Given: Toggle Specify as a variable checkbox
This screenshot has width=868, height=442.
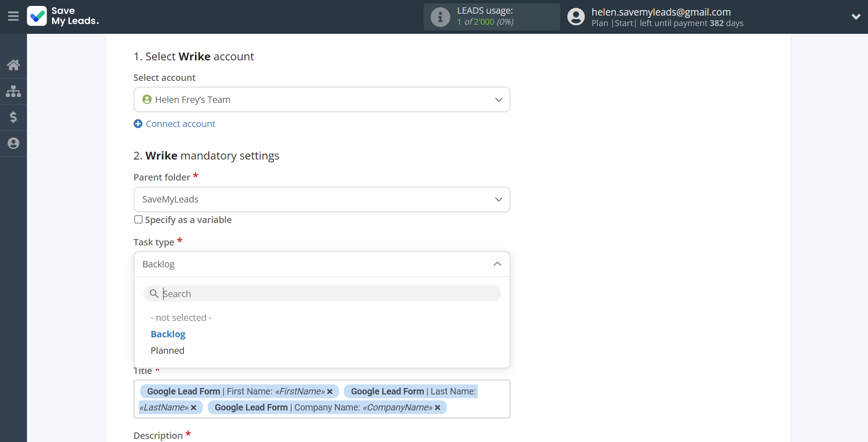Looking at the screenshot, I should click(138, 219).
